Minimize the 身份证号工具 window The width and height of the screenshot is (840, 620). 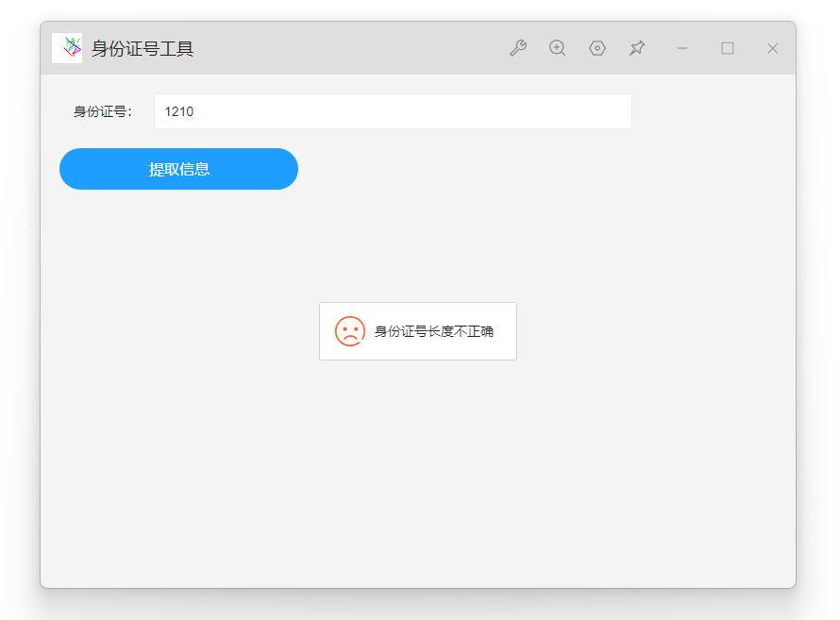(682, 48)
